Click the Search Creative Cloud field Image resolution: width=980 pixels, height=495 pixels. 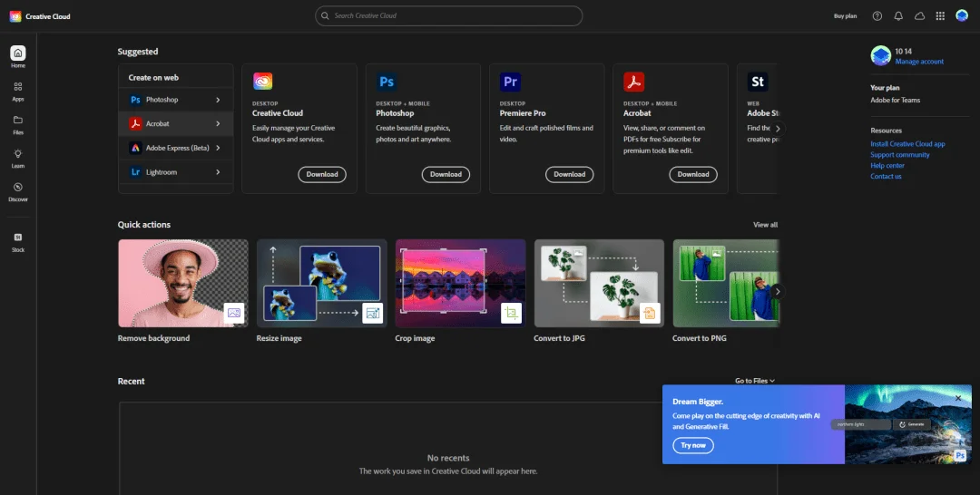tap(449, 15)
